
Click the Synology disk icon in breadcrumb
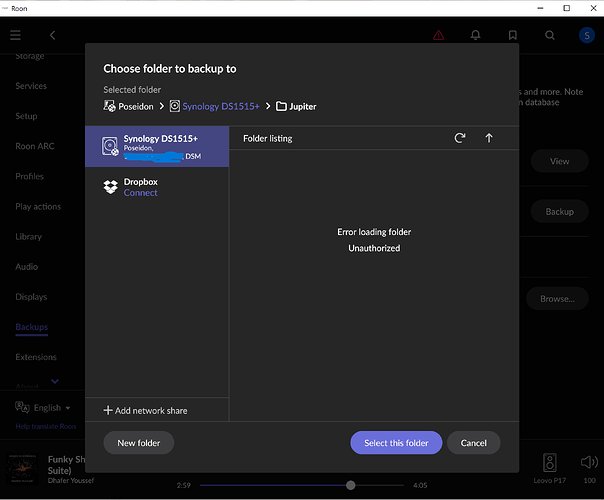click(x=174, y=106)
